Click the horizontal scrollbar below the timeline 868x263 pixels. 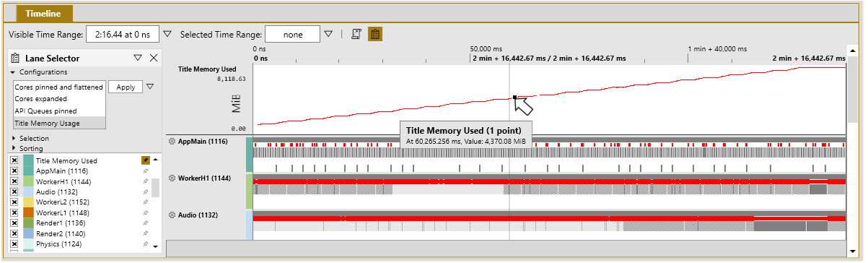(x=507, y=248)
